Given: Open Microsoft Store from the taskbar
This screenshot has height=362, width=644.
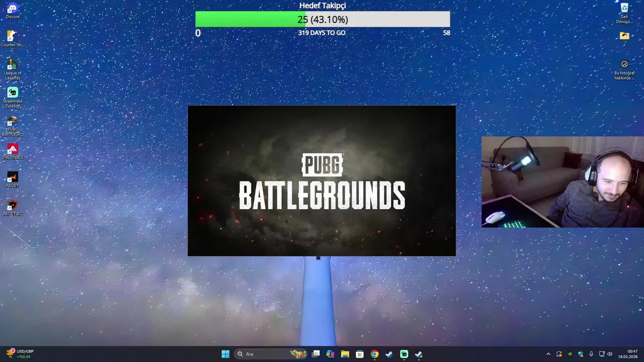Looking at the screenshot, I should (x=360, y=354).
